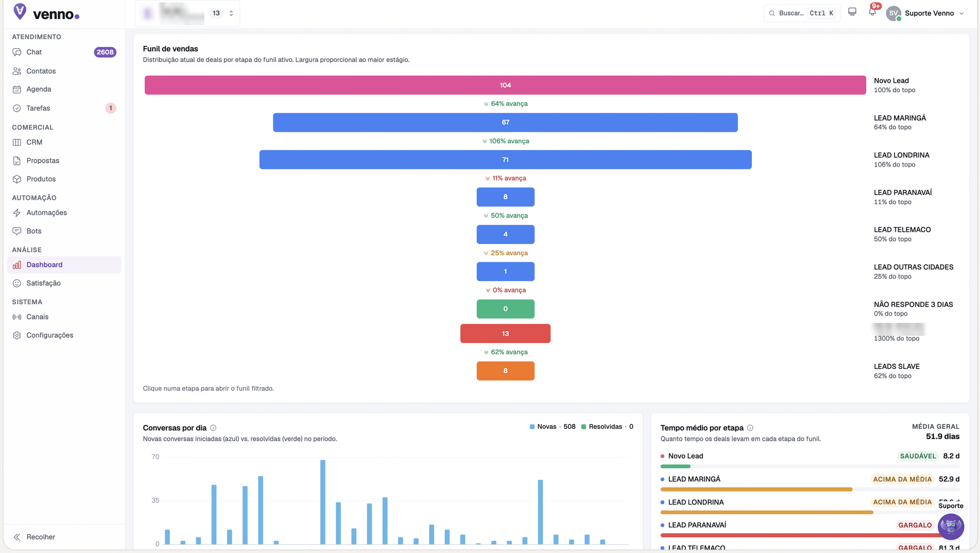This screenshot has height=553, width=980.
Task: Toggle the Novas legend entry
Action: [x=552, y=427]
